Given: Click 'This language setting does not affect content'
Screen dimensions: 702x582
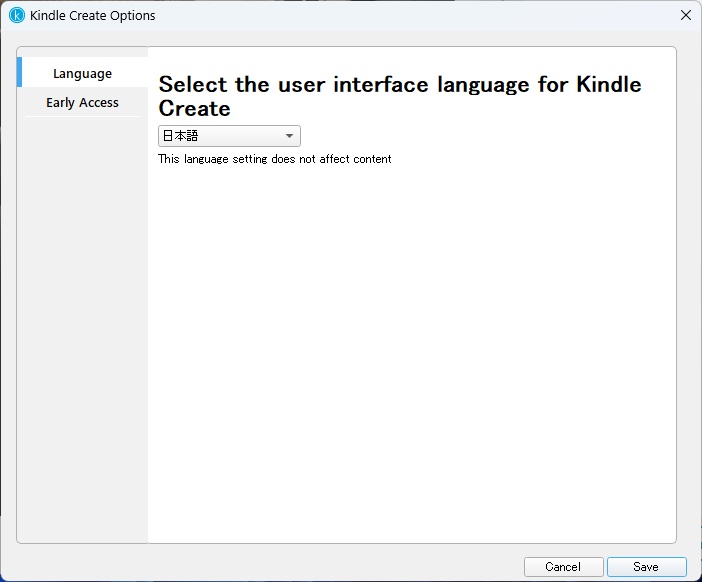Looking at the screenshot, I should click(274, 159).
